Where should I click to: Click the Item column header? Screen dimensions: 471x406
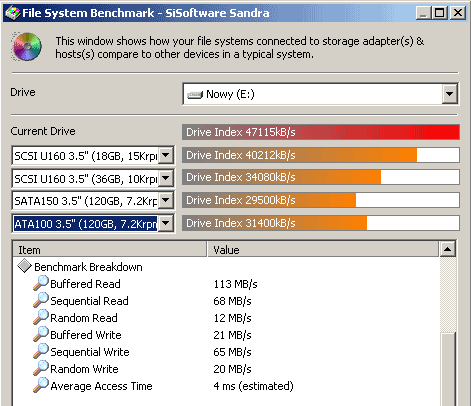[x=110, y=250]
